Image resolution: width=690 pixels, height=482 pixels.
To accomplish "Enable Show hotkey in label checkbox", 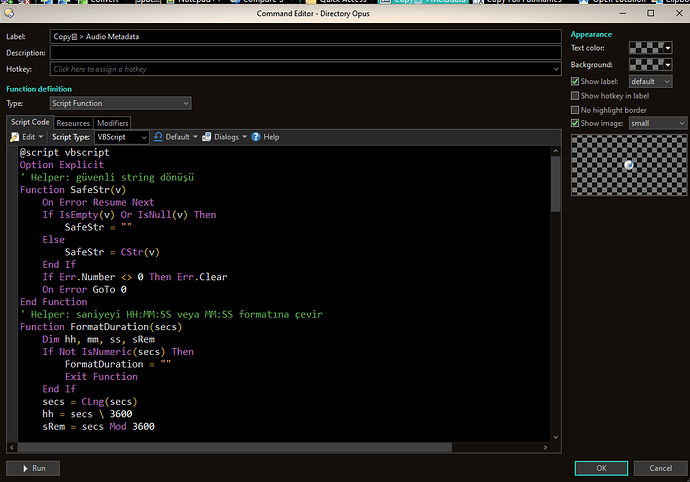I will click(575, 95).
